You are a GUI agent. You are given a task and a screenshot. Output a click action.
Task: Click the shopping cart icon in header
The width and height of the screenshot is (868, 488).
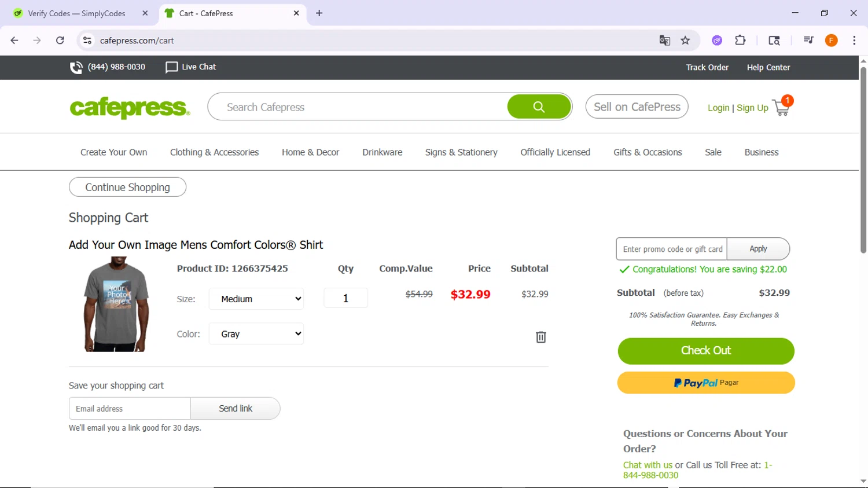(781, 108)
